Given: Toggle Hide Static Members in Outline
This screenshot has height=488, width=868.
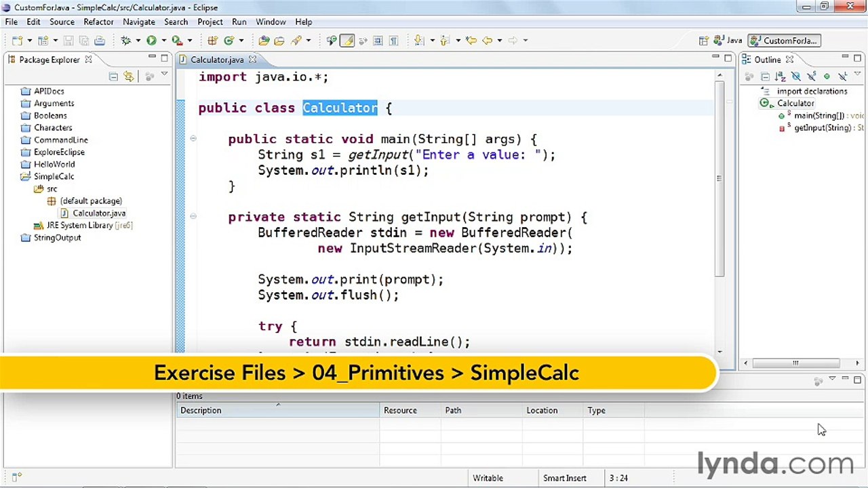Looking at the screenshot, I should 811,77.
